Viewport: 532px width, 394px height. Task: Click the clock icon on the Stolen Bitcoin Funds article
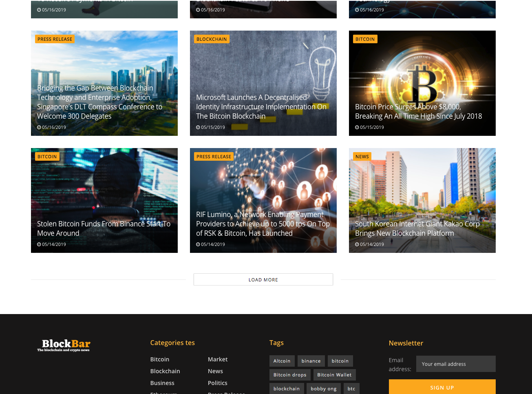pos(39,244)
